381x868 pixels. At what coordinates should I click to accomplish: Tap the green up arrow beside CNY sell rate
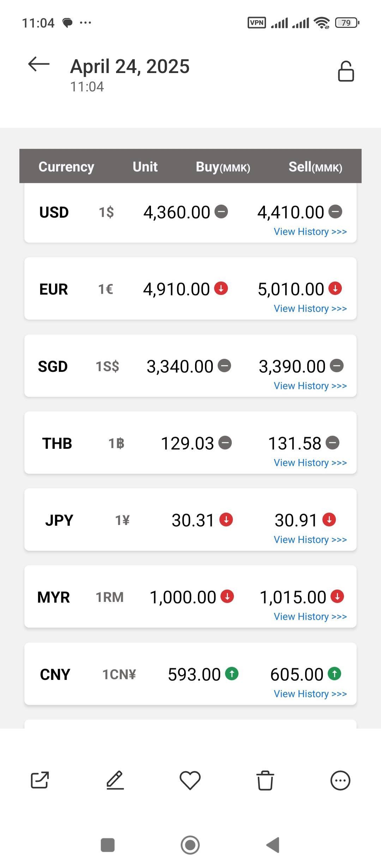click(x=334, y=674)
